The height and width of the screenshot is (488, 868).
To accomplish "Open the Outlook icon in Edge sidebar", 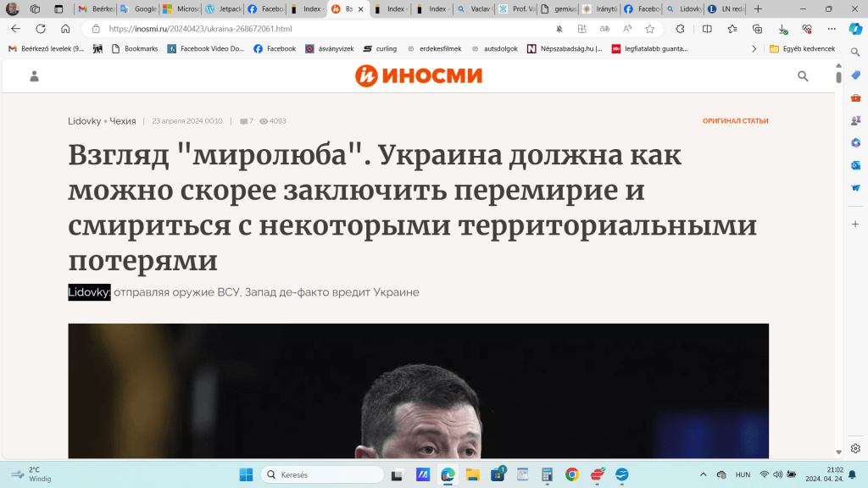I will [855, 165].
